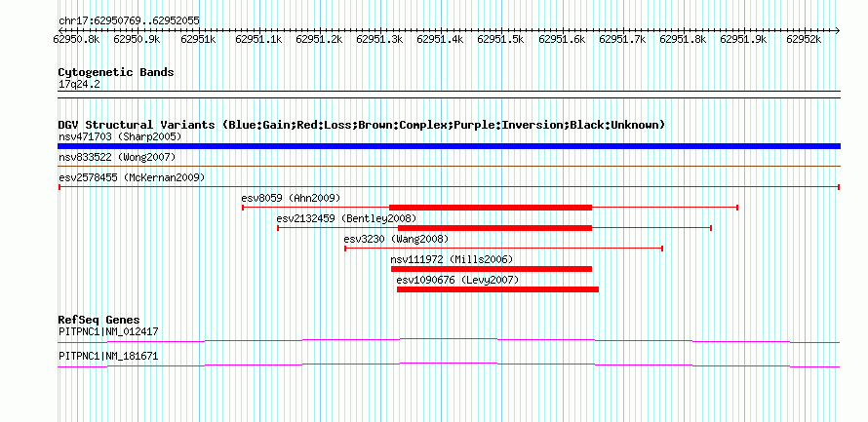Viewport: 868px width, 422px height.
Task: Select the esv1090676 red loss bar
Action: click(x=497, y=289)
